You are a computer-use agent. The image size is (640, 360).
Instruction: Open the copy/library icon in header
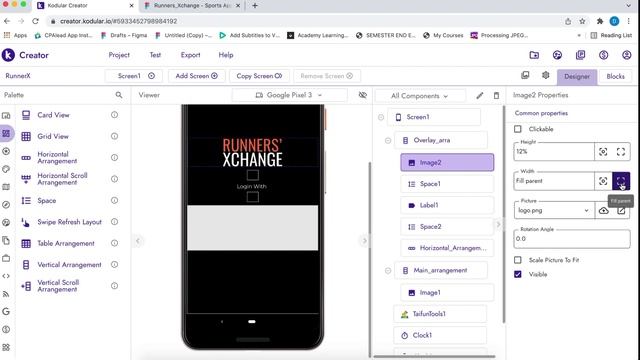580,55
